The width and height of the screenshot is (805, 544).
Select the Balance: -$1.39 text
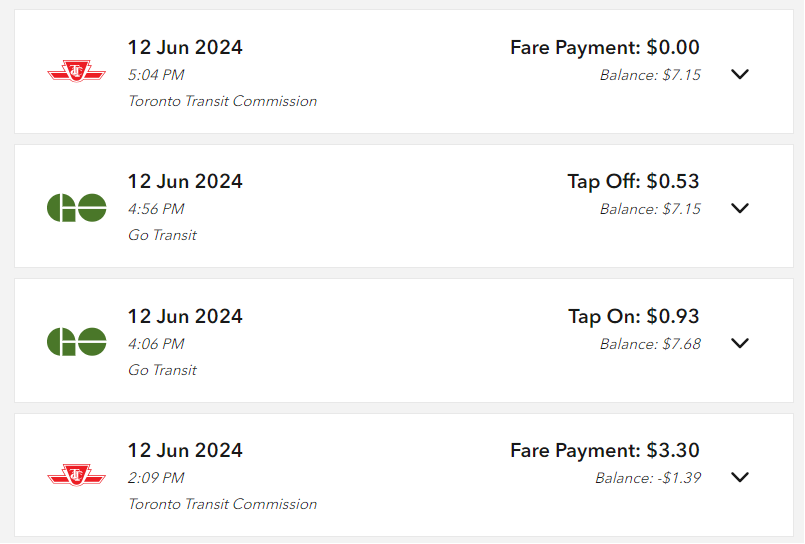coord(647,478)
